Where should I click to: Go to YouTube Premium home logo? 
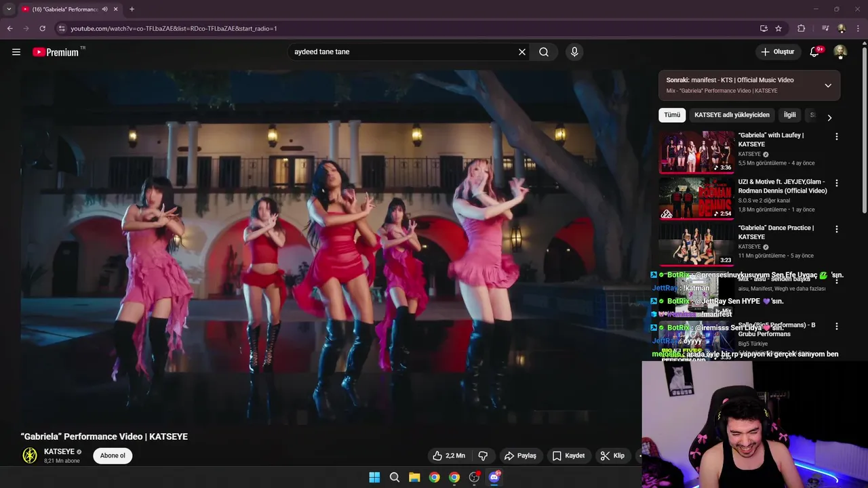[x=56, y=52]
